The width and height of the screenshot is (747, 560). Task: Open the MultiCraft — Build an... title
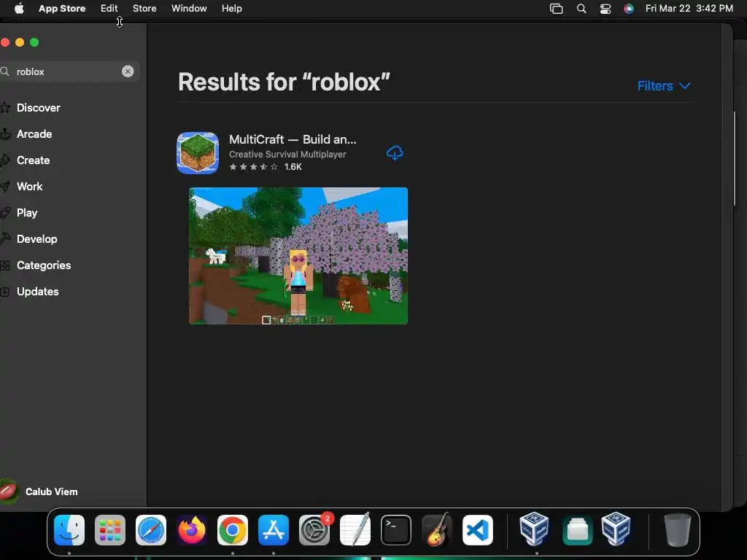pyautogui.click(x=293, y=139)
